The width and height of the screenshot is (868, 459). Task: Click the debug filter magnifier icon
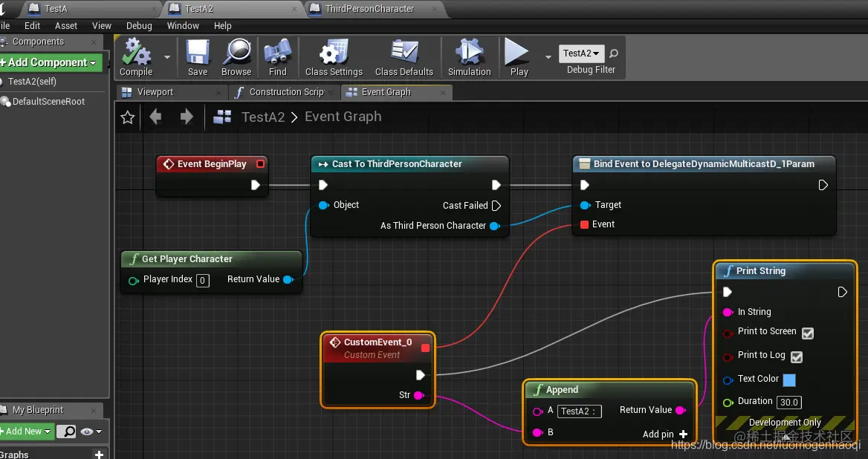pyautogui.click(x=613, y=53)
